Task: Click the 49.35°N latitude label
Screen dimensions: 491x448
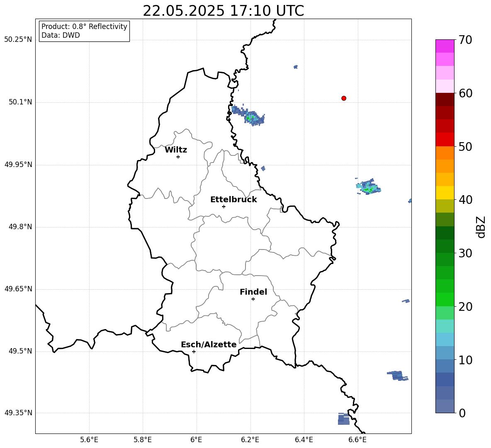Action: pyautogui.click(x=18, y=413)
